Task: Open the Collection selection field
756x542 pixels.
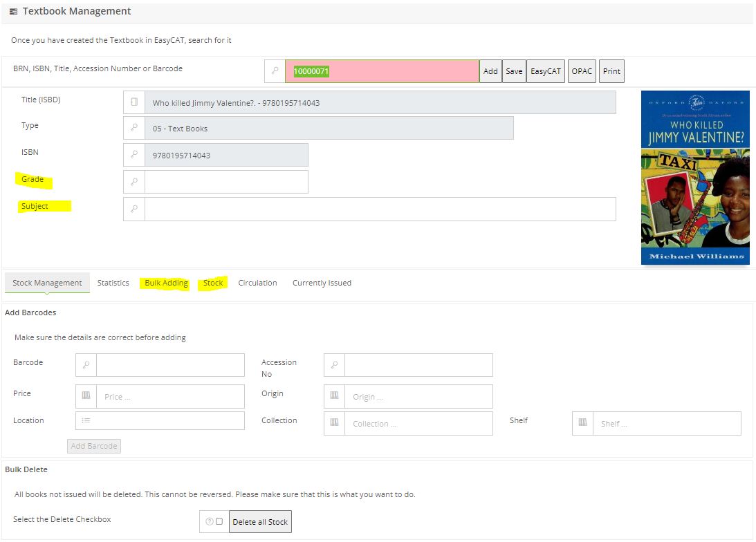Action: click(418, 424)
